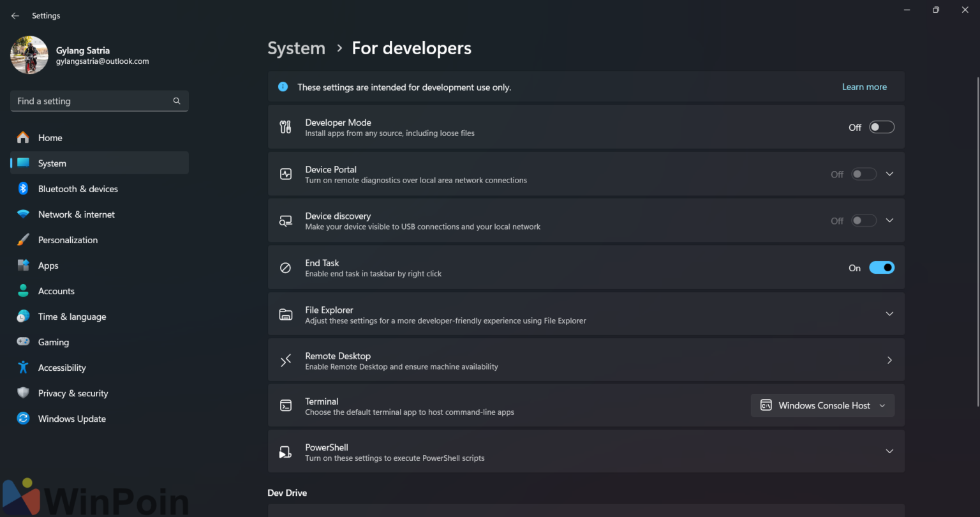Enable Developer Mode

pos(882,126)
